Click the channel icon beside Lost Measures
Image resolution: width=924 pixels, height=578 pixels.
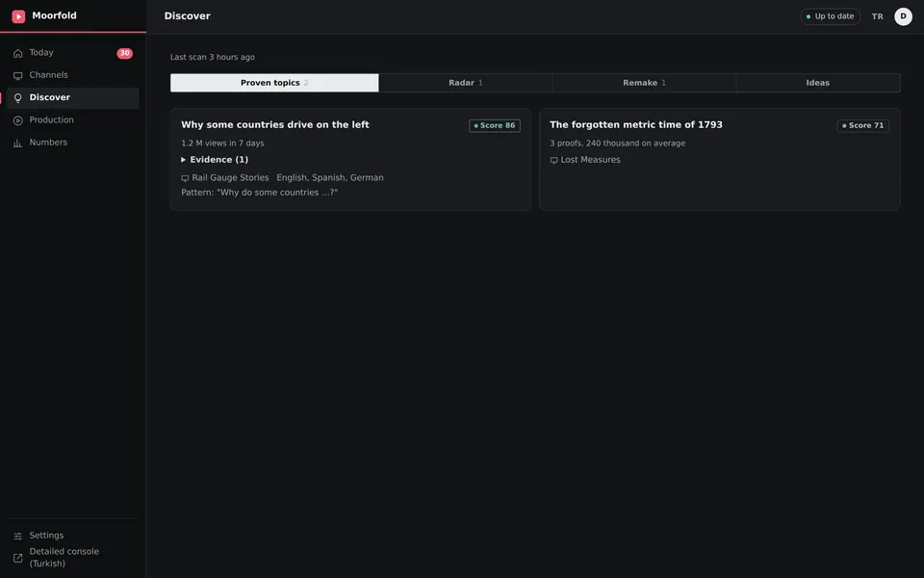point(554,161)
